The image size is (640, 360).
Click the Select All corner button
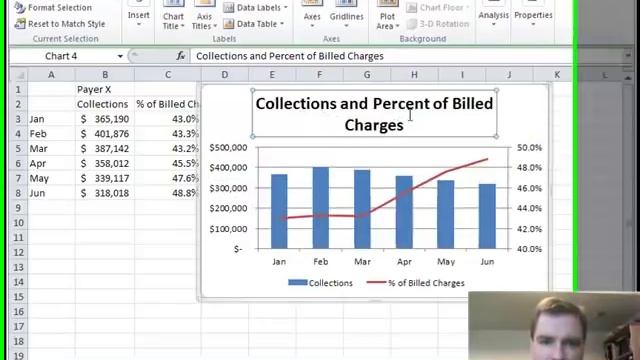tap(18, 75)
